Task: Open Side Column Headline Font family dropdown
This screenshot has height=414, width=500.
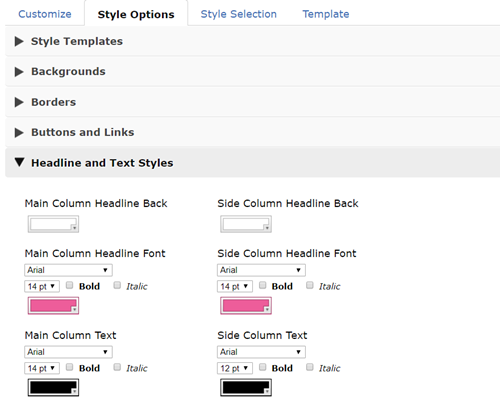Action: 261,270
